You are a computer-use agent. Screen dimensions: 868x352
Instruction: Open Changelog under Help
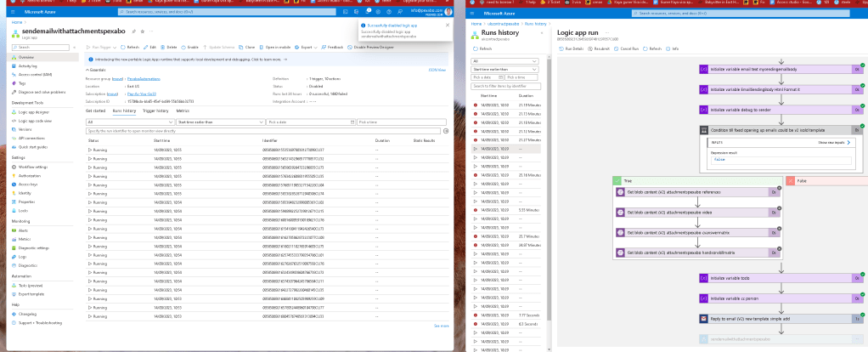pos(27,314)
